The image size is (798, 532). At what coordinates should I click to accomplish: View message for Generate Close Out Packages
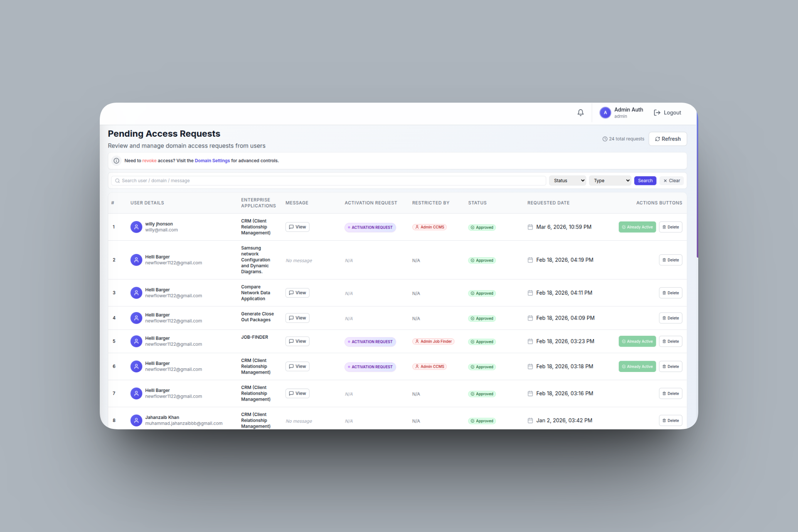point(297,318)
